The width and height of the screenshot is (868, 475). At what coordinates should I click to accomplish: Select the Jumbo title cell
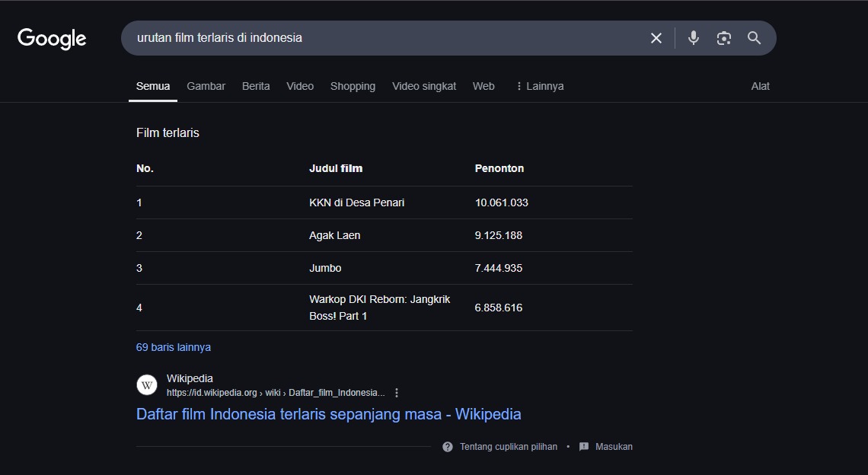point(325,268)
